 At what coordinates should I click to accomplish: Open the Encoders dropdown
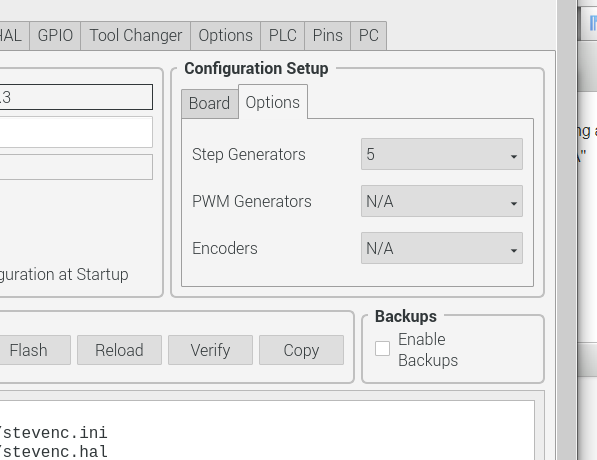point(442,248)
